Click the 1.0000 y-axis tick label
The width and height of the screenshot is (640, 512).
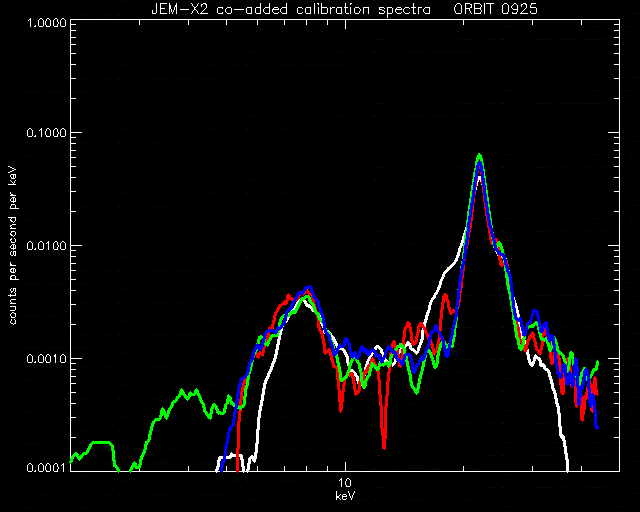pyautogui.click(x=46, y=22)
